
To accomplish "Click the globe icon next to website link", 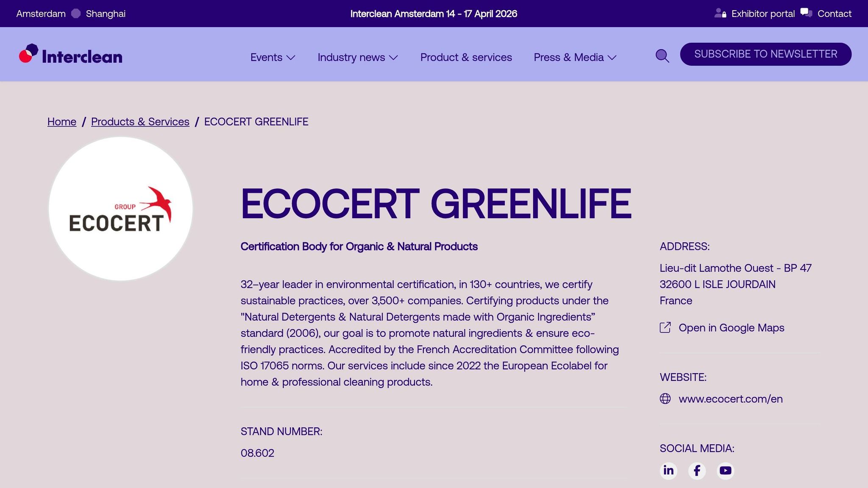I will click(665, 399).
